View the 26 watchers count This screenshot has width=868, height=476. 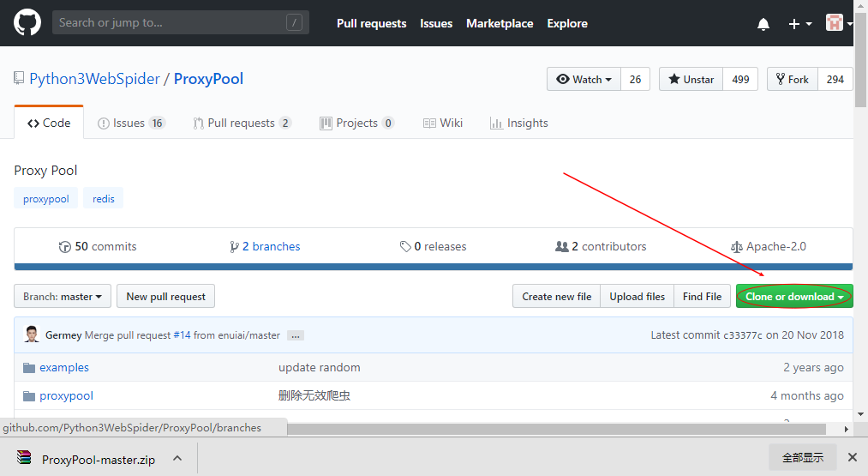pyautogui.click(x=636, y=79)
